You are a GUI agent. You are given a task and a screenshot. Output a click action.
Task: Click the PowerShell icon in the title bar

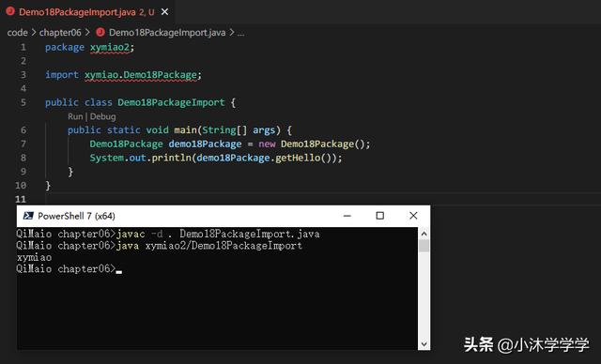click(x=28, y=216)
